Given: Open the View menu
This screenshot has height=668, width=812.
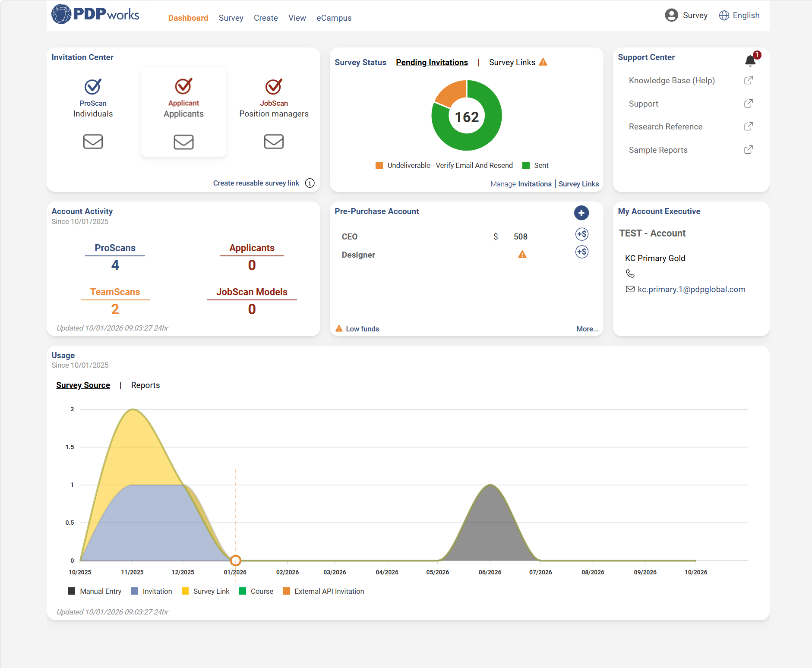Looking at the screenshot, I should (x=297, y=18).
